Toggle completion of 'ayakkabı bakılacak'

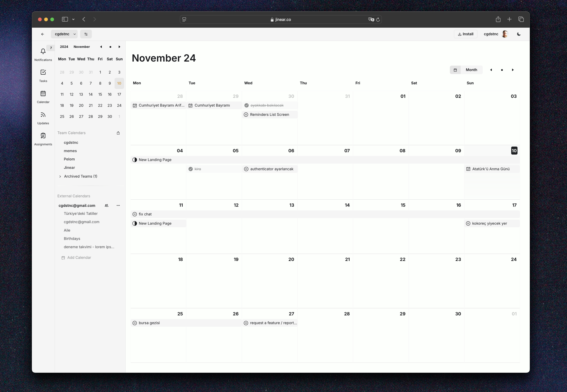[246, 105]
